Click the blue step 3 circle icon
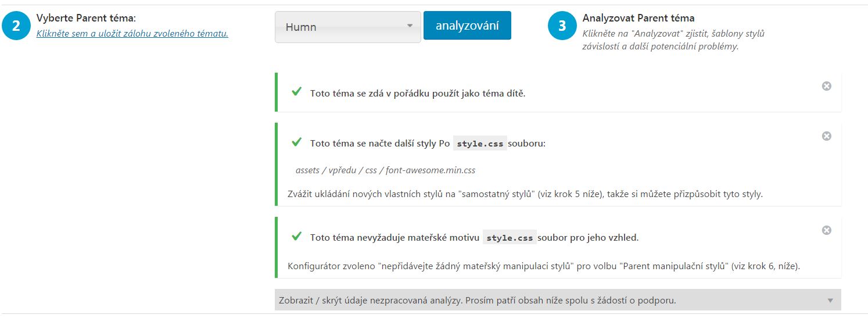 pos(562,26)
